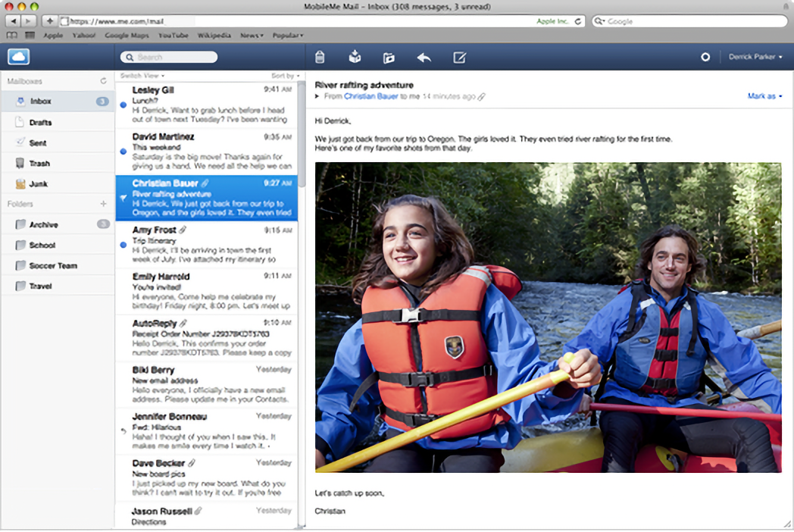The image size is (794, 532).
Task: Reply using the reply arrow icon
Action: coord(424,57)
